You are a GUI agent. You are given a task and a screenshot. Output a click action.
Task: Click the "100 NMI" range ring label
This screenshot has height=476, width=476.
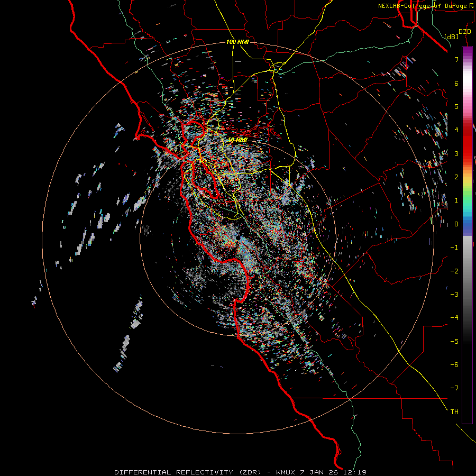[237, 42]
